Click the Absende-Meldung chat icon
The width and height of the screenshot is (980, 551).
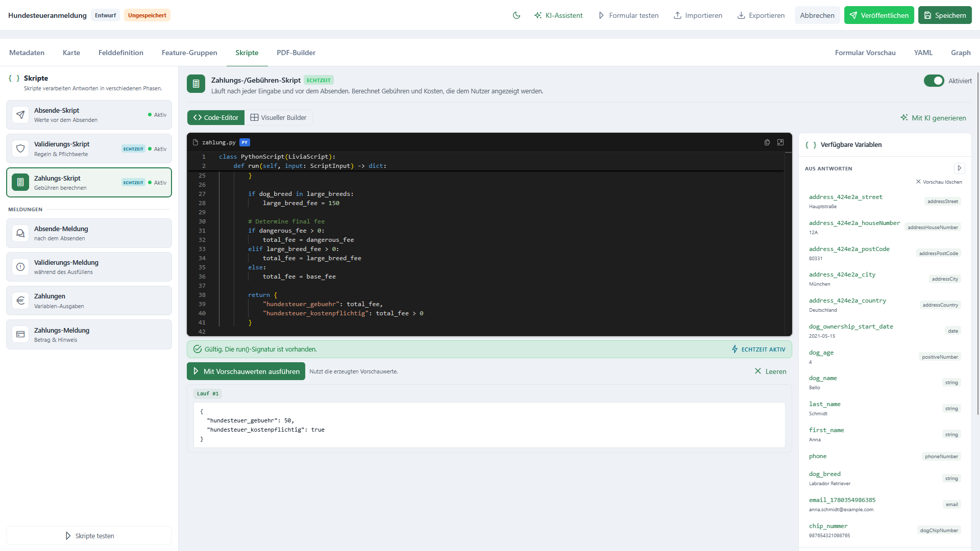tap(20, 233)
